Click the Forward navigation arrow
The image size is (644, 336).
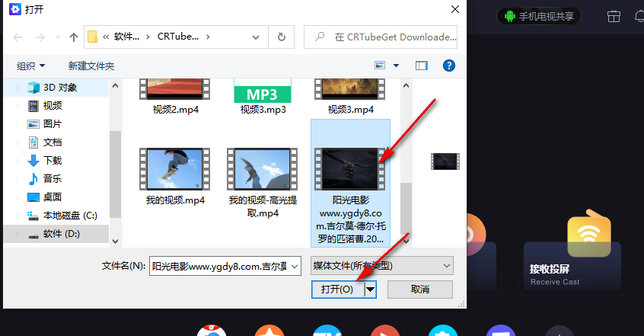coord(40,37)
